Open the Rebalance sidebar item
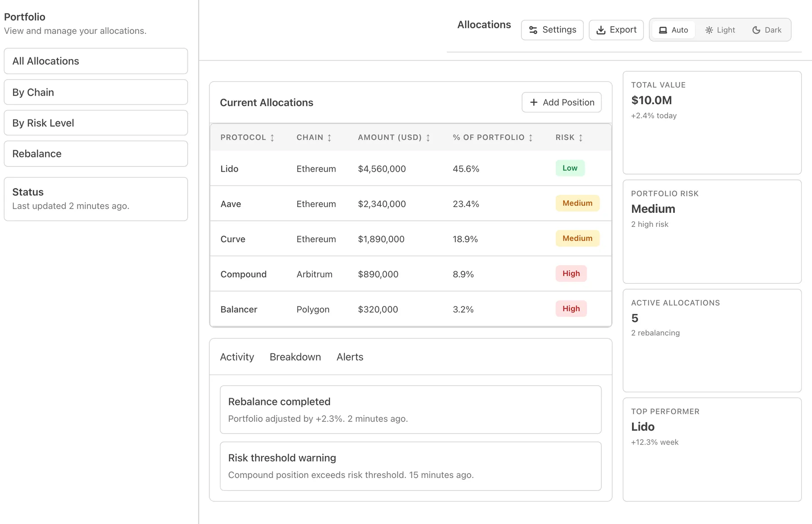 pos(96,154)
